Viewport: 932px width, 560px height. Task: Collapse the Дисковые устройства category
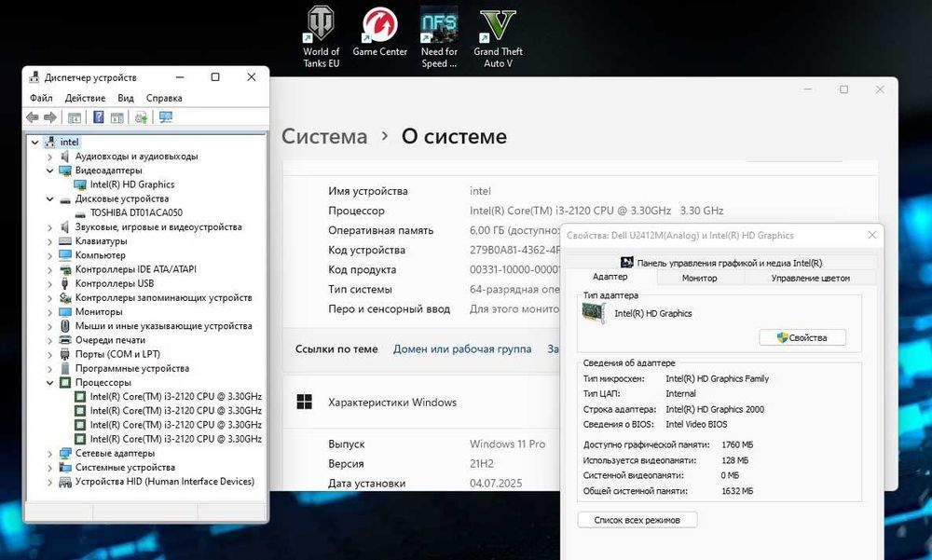(x=50, y=199)
